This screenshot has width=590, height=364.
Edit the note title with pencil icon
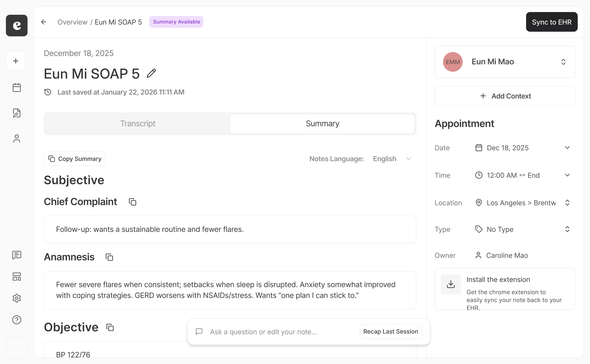(x=151, y=73)
